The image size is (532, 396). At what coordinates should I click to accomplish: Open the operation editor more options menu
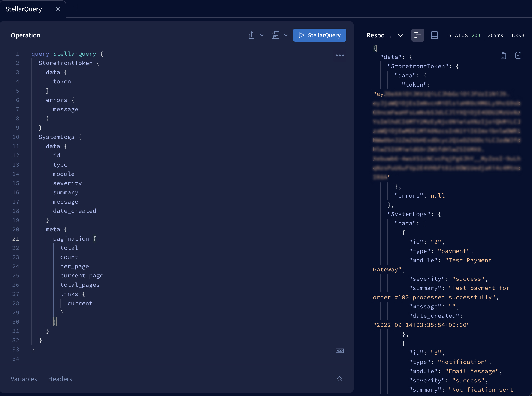pos(339,55)
